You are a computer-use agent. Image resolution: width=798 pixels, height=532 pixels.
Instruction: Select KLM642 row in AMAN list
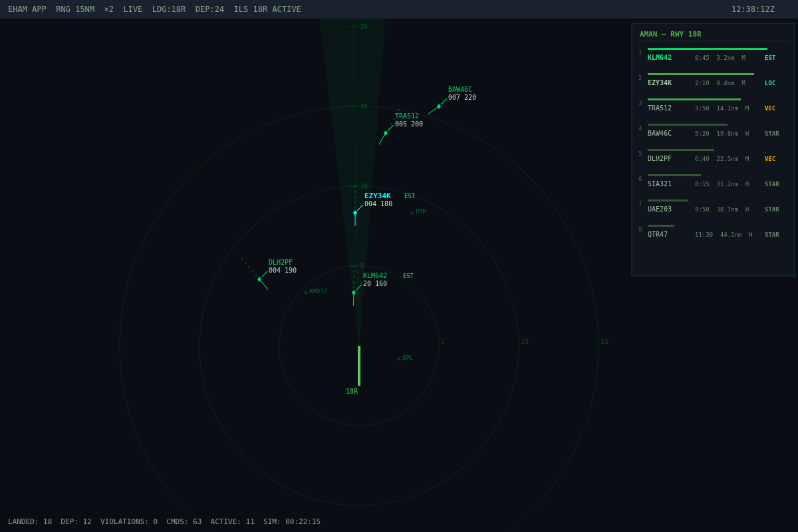tap(713, 54)
